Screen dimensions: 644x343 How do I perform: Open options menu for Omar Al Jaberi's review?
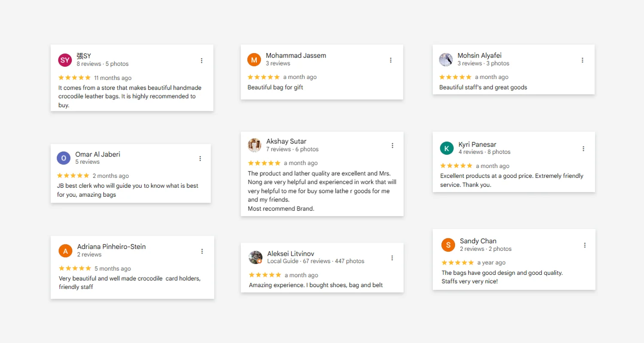click(200, 159)
